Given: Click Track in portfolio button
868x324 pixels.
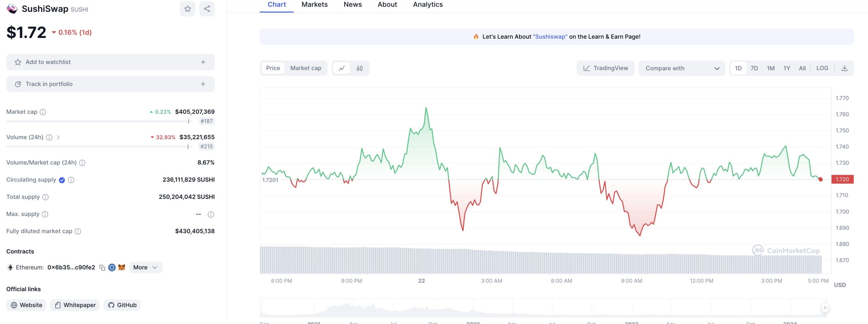Looking at the screenshot, I should [111, 84].
